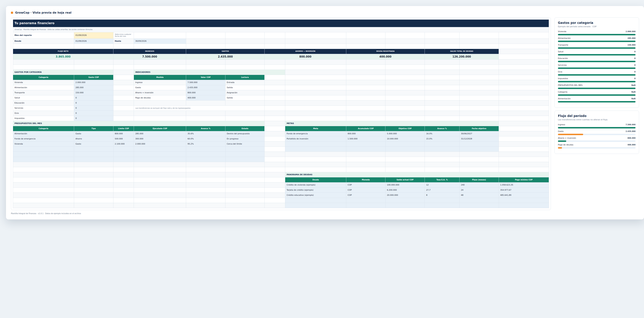The image size is (644, 318).
Task: Select the Hasta date 30/09/2026 cell
Action: tap(160, 41)
